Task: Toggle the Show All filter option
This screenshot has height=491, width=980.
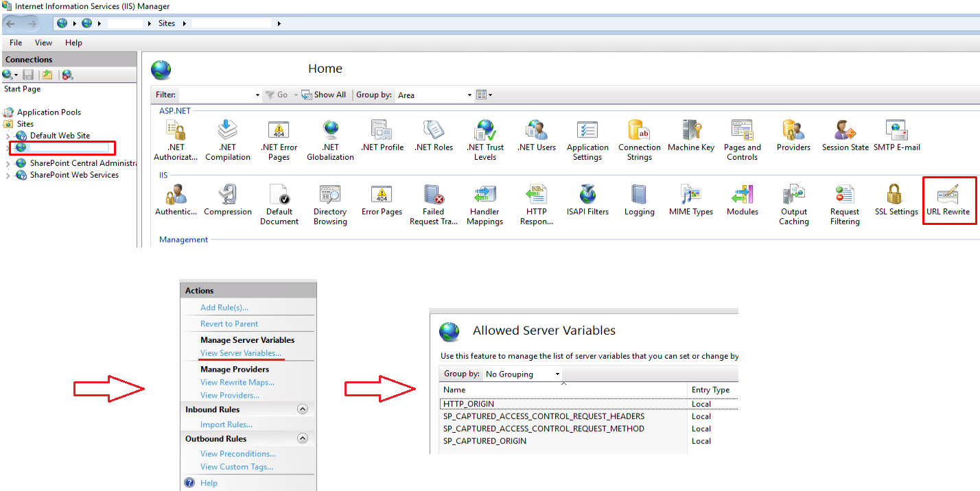Action: pyautogui.click(x=324, y=95)
